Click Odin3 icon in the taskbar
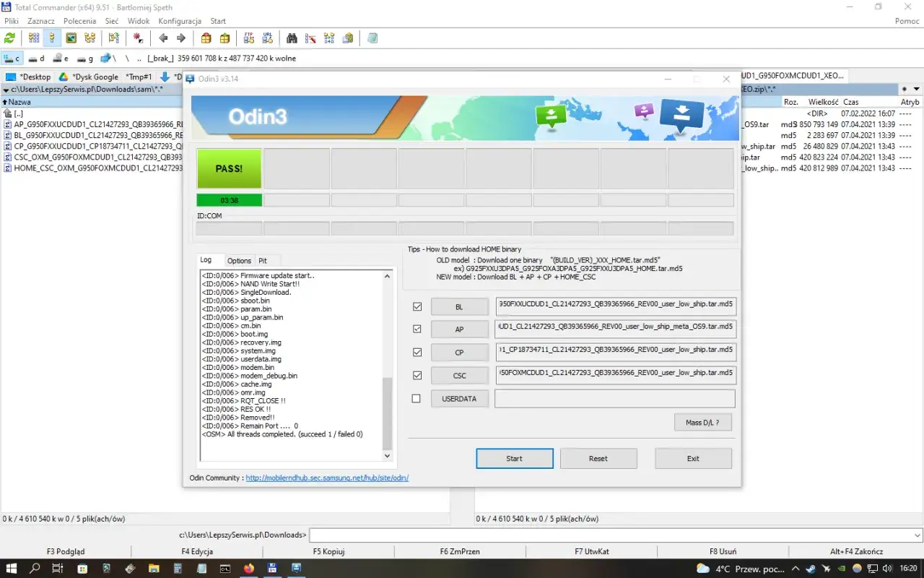Screen dimensions: 924x578 click(x=296, y=569)
